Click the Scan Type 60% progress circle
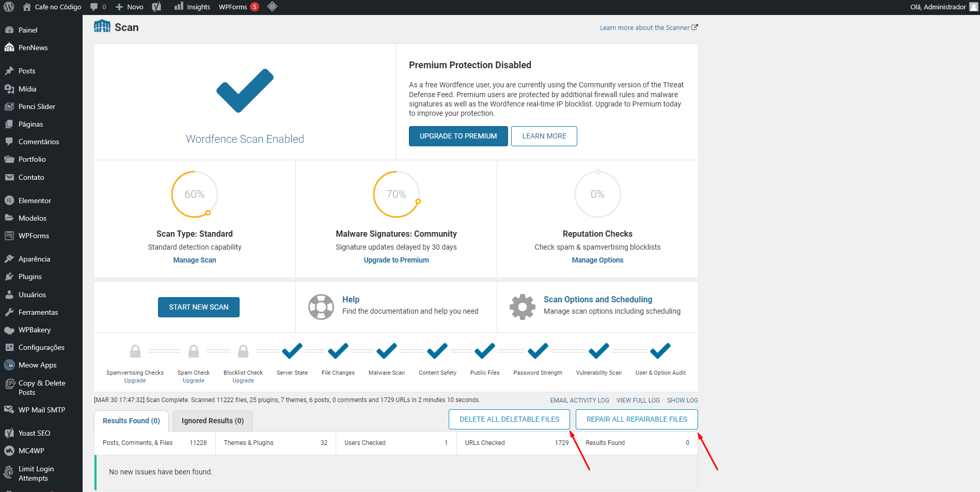This screenshot has height=492, width=980. point(195,194)
